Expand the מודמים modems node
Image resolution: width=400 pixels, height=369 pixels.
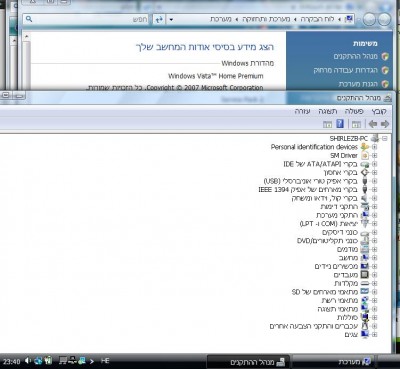[374, 249]
